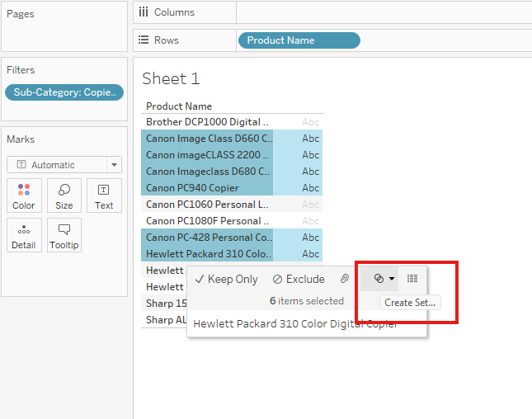Open the Size marks card
The image size is (532, 419).
[64, 195]
